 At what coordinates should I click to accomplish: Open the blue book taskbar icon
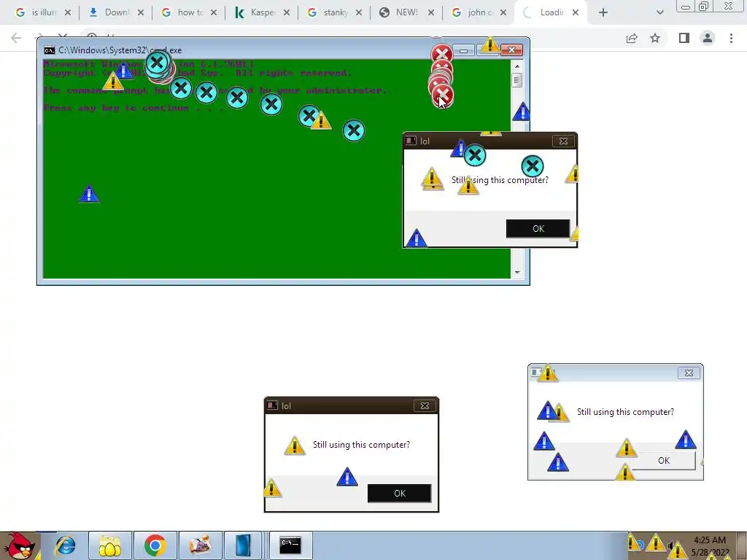pos(243,545)
